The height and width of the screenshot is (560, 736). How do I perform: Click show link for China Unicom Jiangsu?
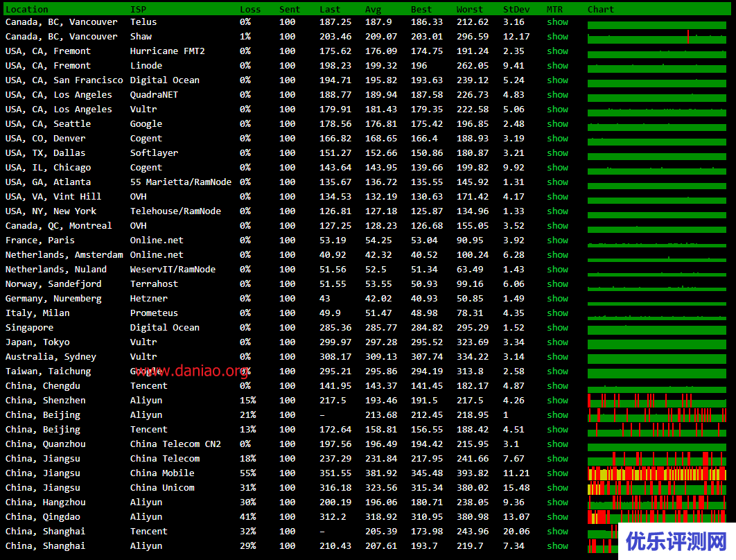click(557, 488)
